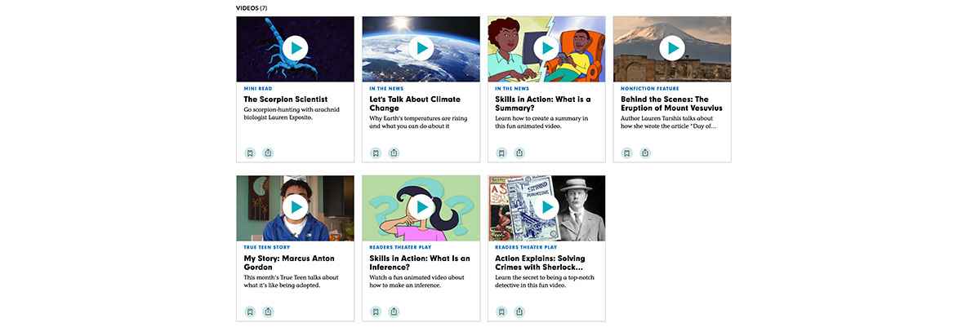Screen dimensions: 980x327
Task: Share The Scorpion Scientist video
Action: point(268,153)
